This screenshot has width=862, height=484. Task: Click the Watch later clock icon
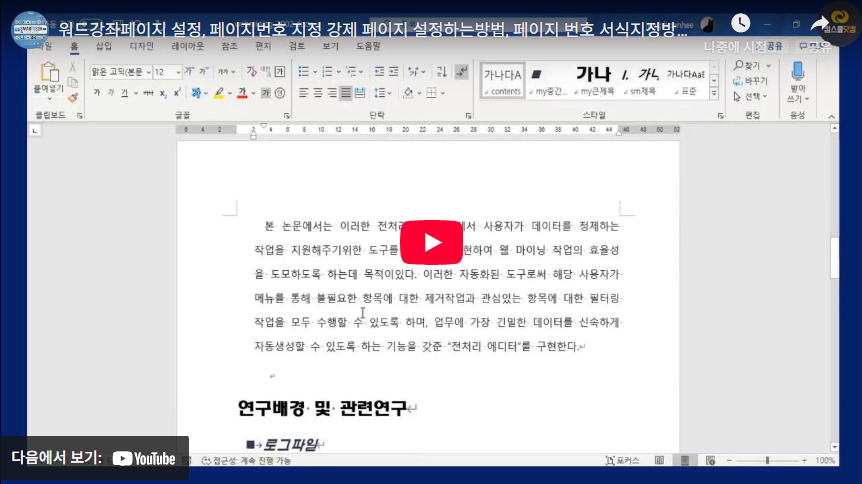[741, 23]
